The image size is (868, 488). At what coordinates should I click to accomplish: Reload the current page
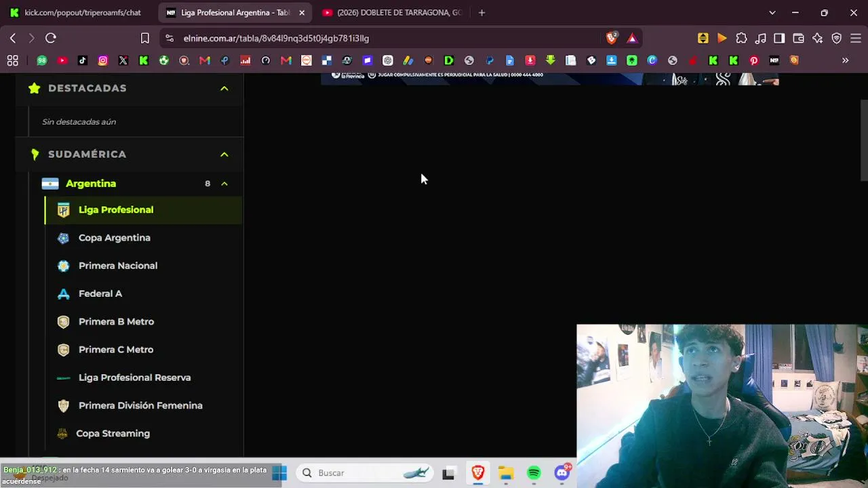pyautogui.click(x=51, y=39)
